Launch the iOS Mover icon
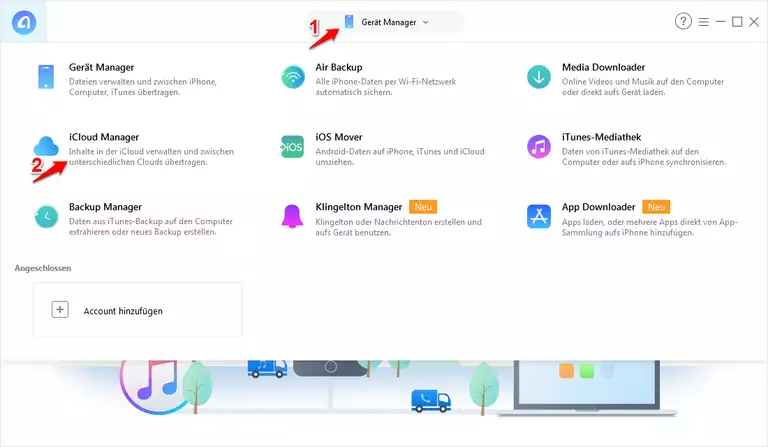 click(292, 147)
